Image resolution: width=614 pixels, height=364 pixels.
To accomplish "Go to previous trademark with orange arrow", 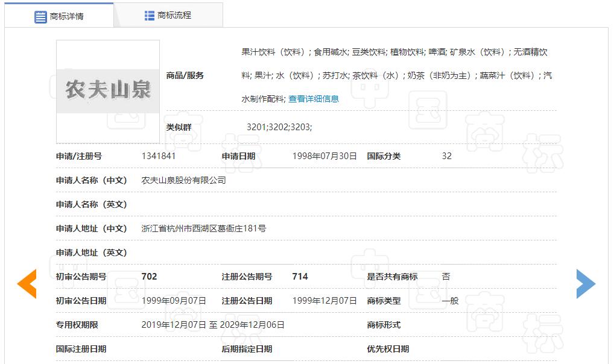I will click(27, 284).
